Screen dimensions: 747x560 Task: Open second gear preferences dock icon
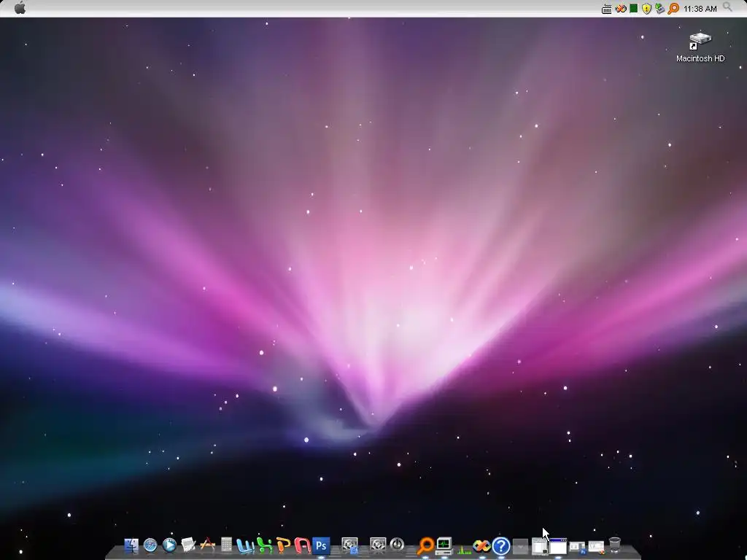click(x=378, y=545)
